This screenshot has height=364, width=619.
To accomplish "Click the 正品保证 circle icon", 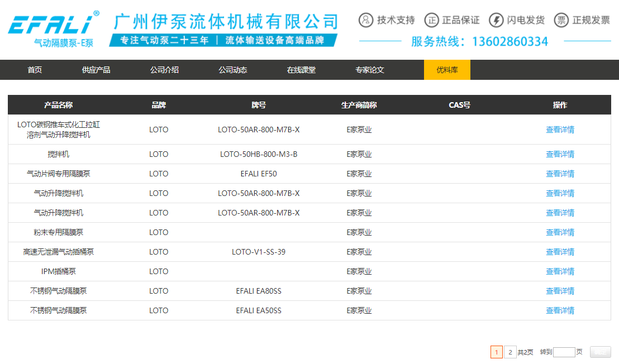I will pyautogui.click(x=431, y=20).
